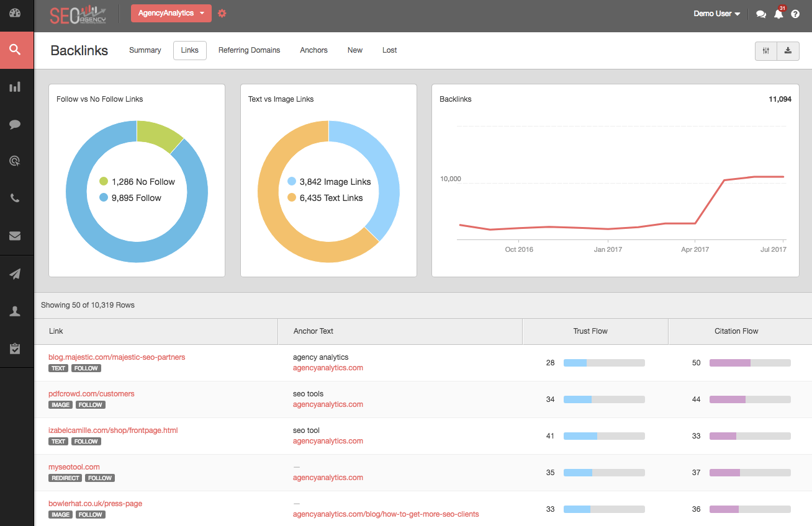Open the Anchors tab
The width and height of the screenshot is (812, 526).
(314, 50)
